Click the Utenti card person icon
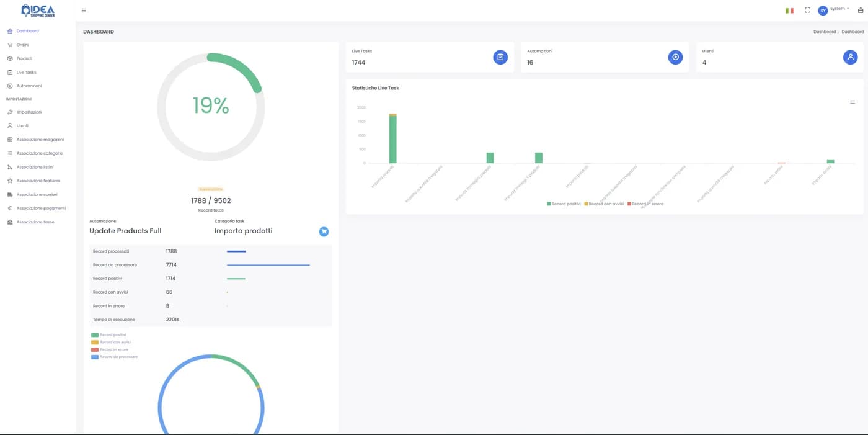This screenshot has width=868, height=435. [x=850, y=57]
